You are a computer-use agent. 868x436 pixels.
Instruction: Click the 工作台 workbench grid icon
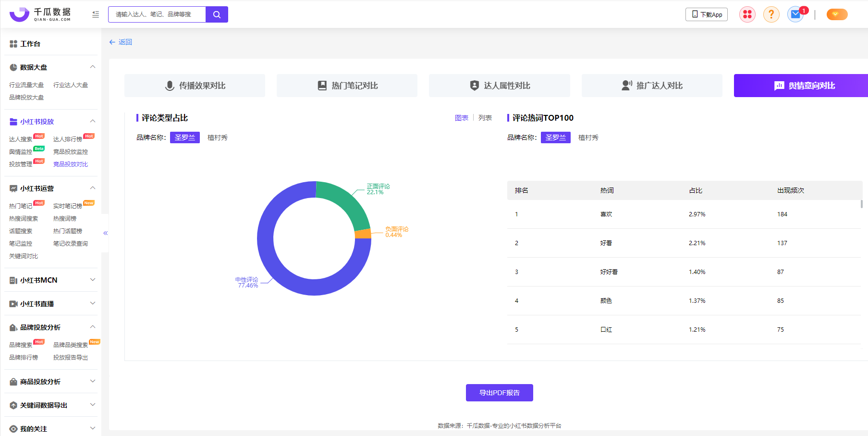click(13, 44)
